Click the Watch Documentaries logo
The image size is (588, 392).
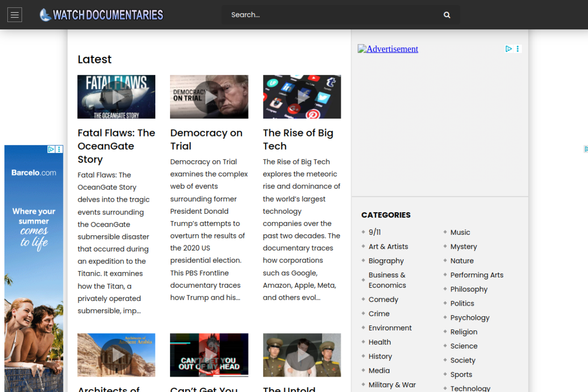tap(102, 15)
